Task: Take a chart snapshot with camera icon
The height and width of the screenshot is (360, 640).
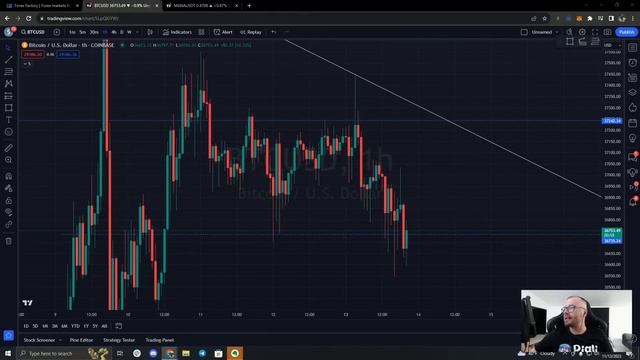Action: pyautogui.click(x=608, y=32)
